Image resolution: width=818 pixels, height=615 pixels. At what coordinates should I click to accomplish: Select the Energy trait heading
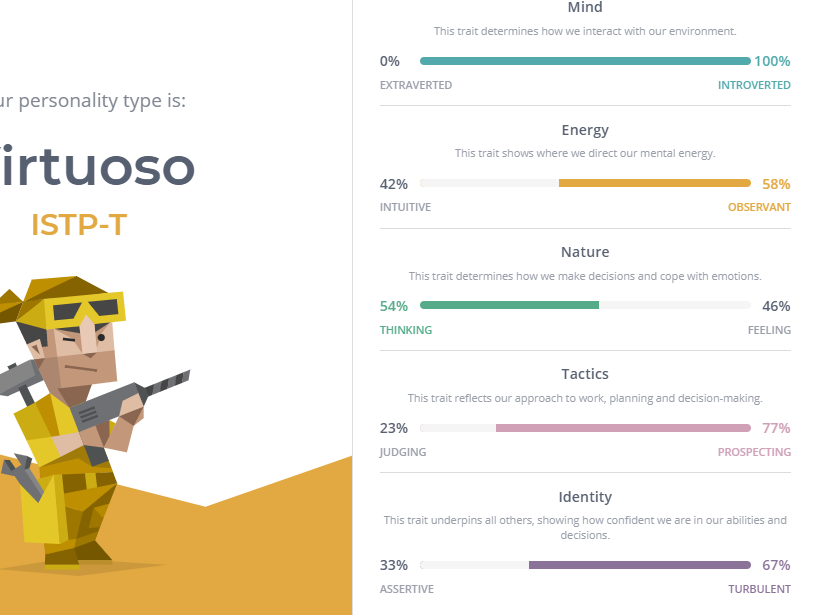coord(585,130)
